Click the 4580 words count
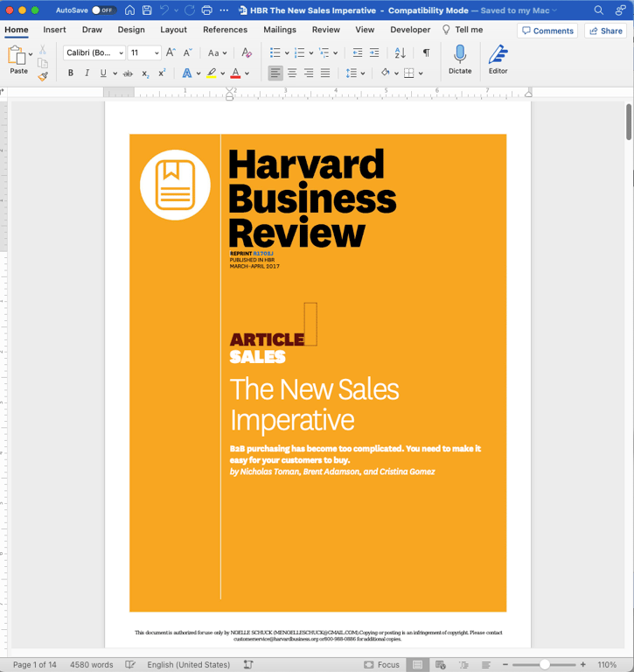This screenshot has width=634, height=672. pyautogui.click(x=92, y=664)
